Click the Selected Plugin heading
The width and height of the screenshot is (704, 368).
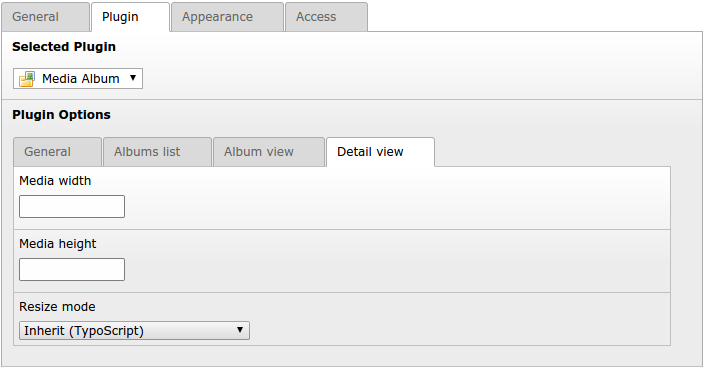[64, 47]
